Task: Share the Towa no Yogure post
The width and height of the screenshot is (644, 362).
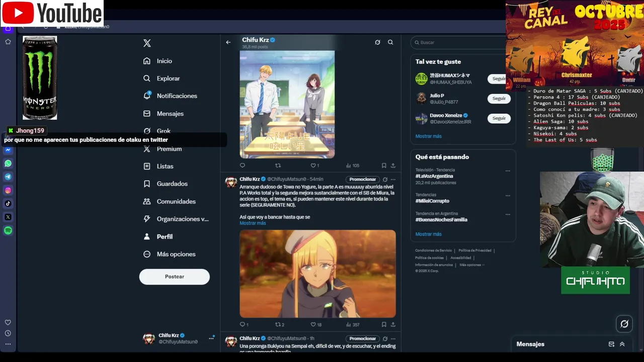Action: click(393, 325)
